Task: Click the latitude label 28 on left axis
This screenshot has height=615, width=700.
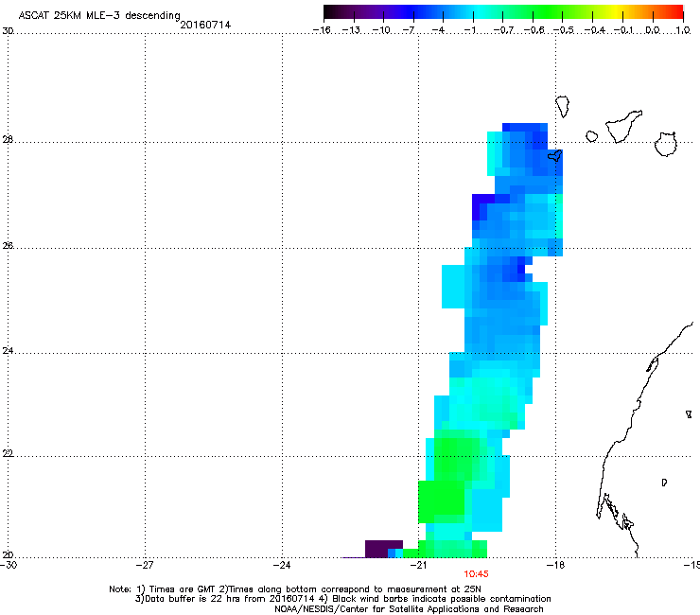Action: 8,140
